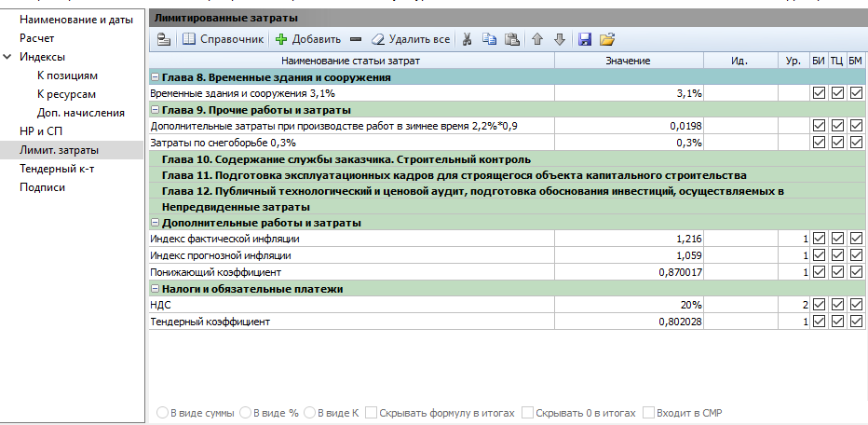Click the properties icon at toolbar start

[x=163, y=39]
